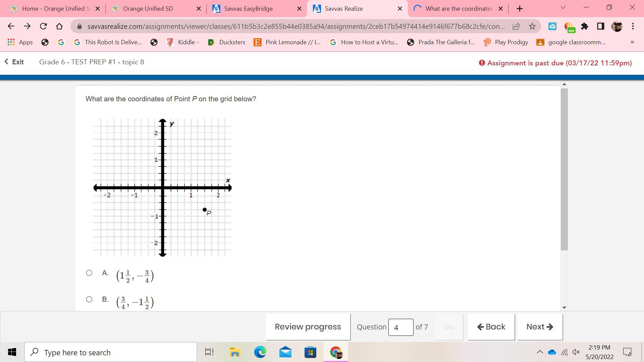This screenshot has width=644, height=362.
Task: Click the browser home icon
Action: click(x=59, y=26)
